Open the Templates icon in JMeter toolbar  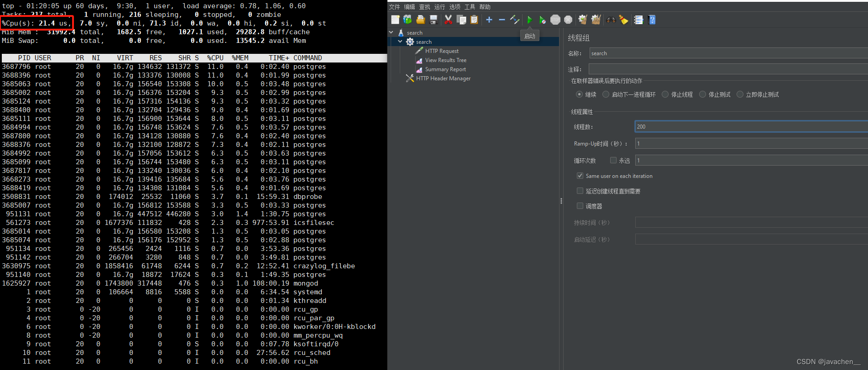point(408,20)
